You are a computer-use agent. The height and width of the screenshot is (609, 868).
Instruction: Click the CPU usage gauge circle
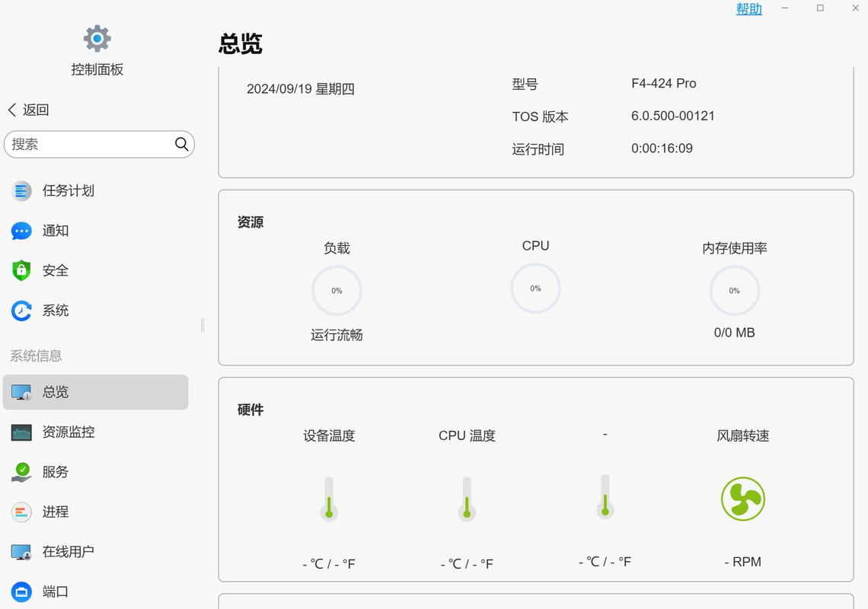click(535, 289)
